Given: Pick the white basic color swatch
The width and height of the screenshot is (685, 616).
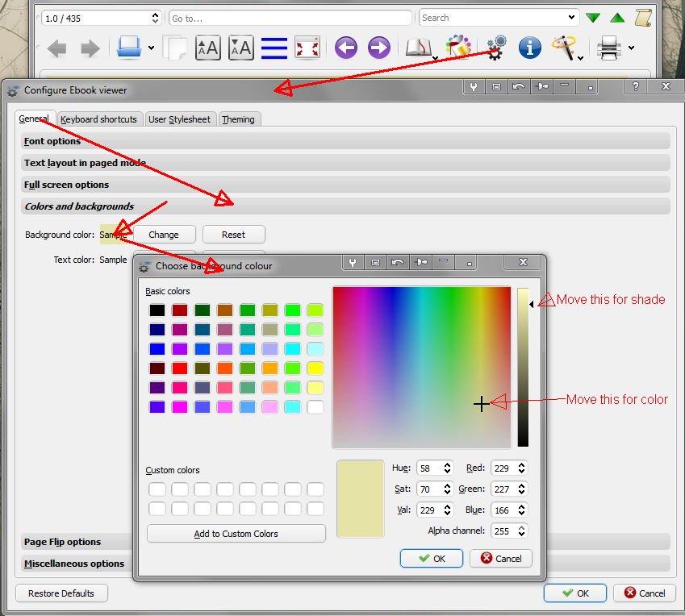Looking at the screenshot, I should coord(315,407).
